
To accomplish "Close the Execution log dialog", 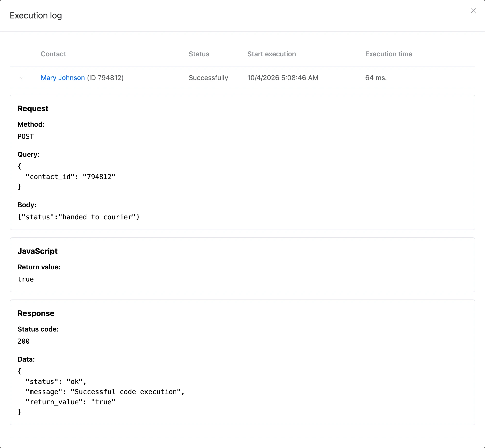I will pos(473,11).
